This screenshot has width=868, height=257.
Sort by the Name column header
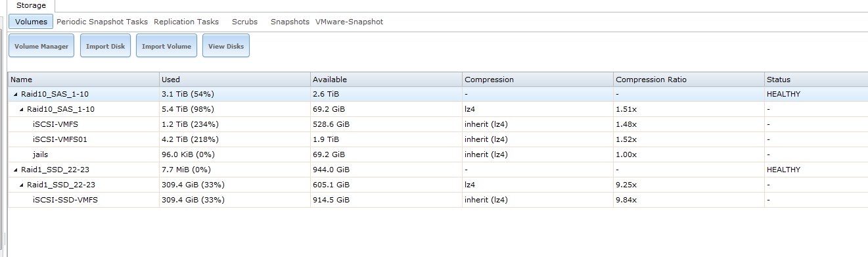coord(83,80)
